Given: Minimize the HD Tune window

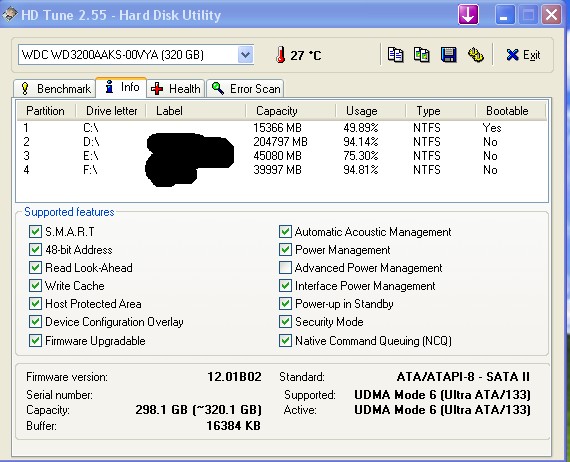Looking at the screenshot, I should click(505, 15).
